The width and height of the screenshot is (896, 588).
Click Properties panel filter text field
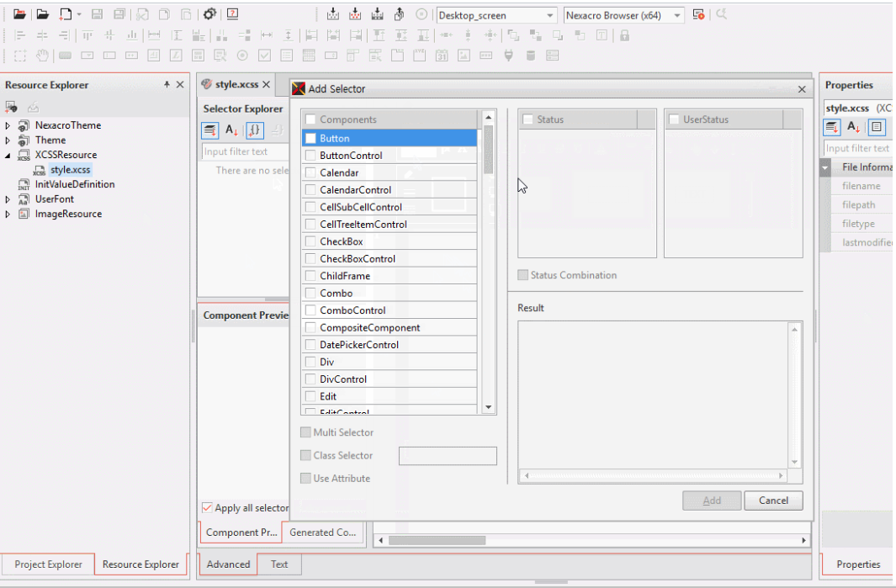click(x=857, y=148)
